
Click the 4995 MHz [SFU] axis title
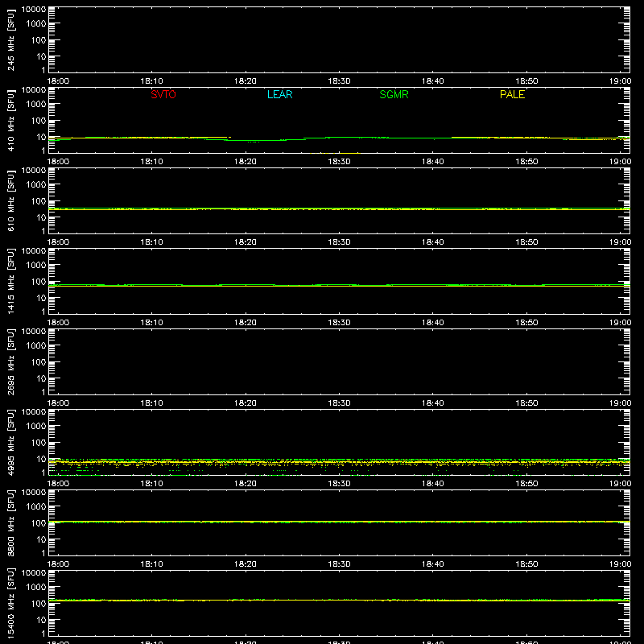[10, 442]
